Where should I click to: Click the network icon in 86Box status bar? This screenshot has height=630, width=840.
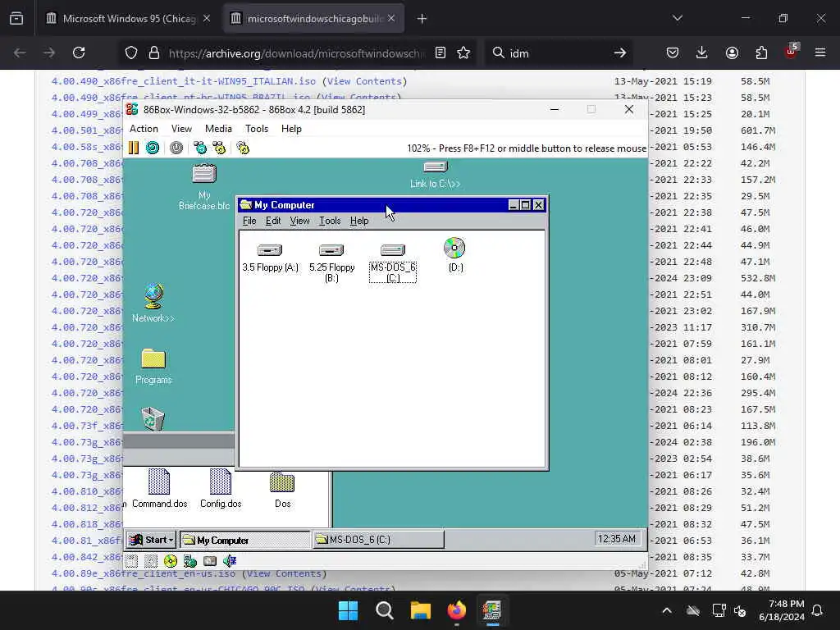[x=189, y=561]
